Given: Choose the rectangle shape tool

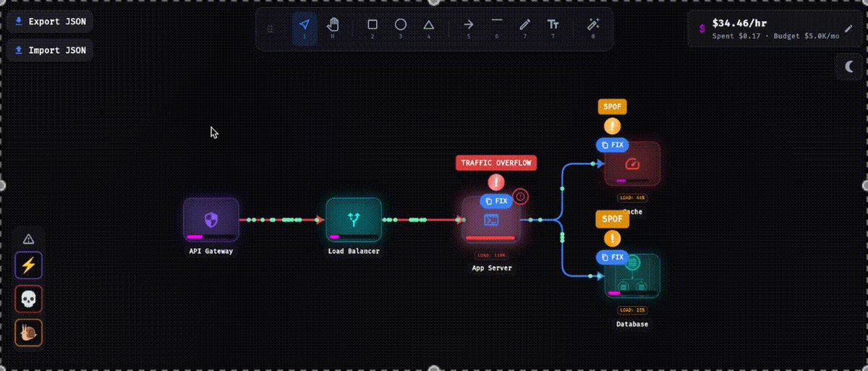Looking at the screenshot, I should pos(373,28).
